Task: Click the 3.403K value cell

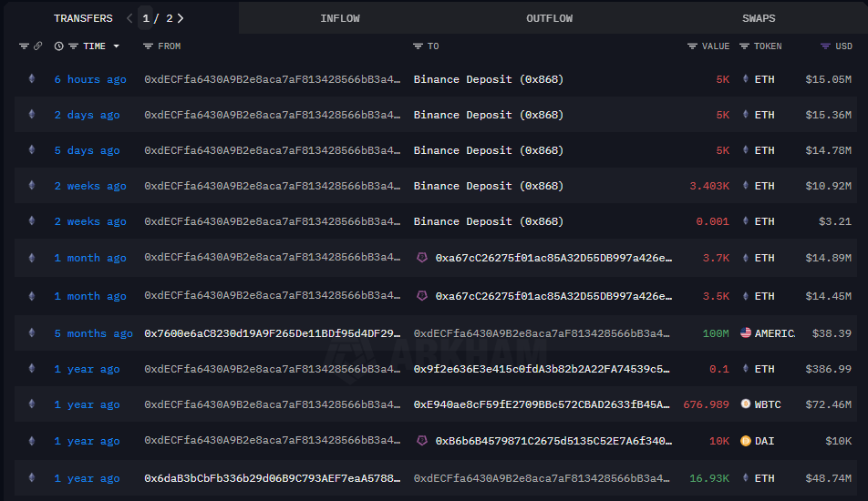Action: pyautogui.click(x=709, y=186)
